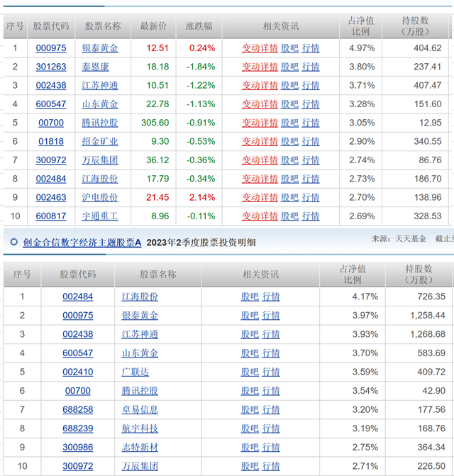Click the 最新价 column header
This screenshot has height=476, width=454.
point(153,26)
